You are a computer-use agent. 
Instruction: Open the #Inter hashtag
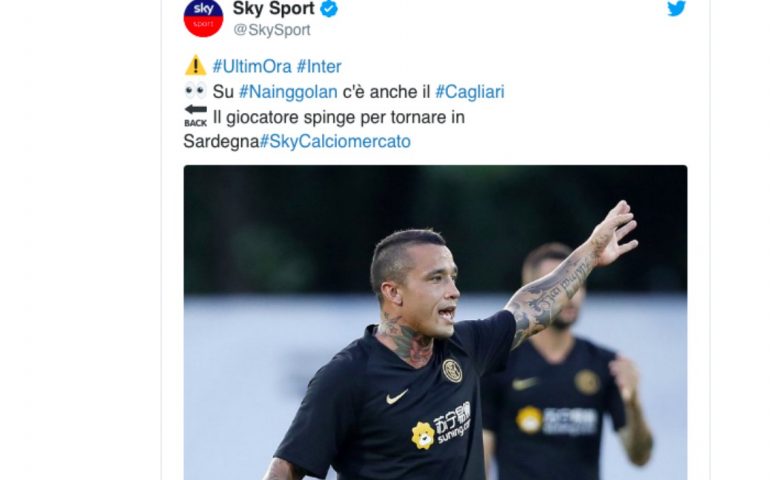pyautogui.click(x=319, y=66)
